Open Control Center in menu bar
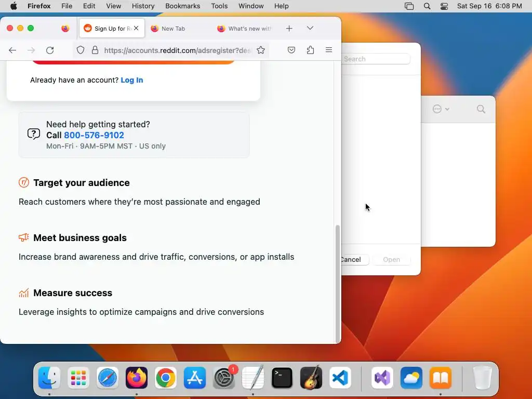This screenshot has height=399, width=532. pyautogui.click(x=444, y=6)
